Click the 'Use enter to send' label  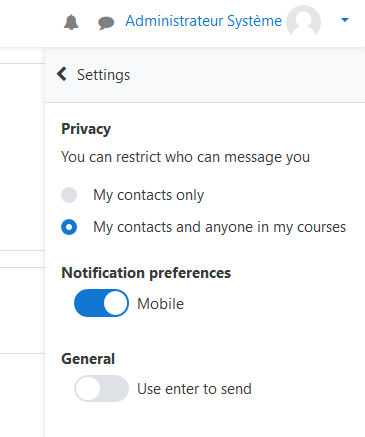click(x=194, y=389)
